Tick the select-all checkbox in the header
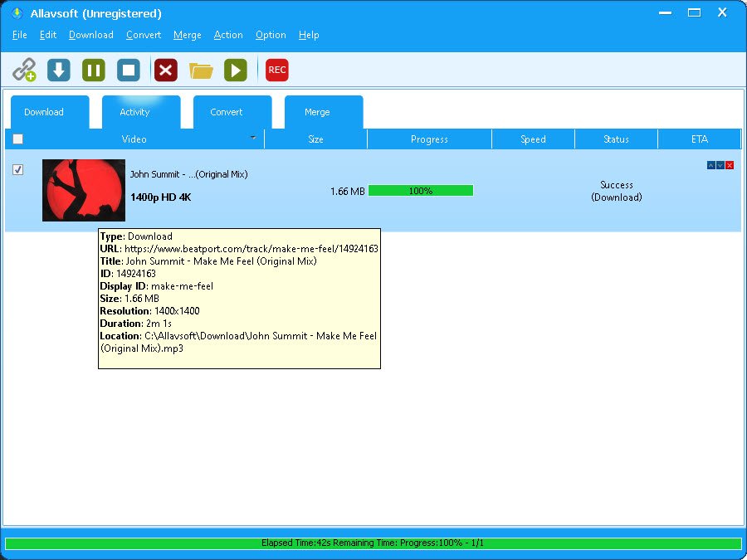The image size is (747, 560). [17, 139]
